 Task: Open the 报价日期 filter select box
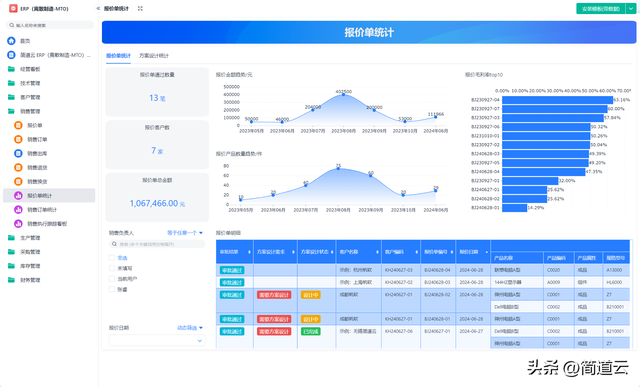point(157,340)
